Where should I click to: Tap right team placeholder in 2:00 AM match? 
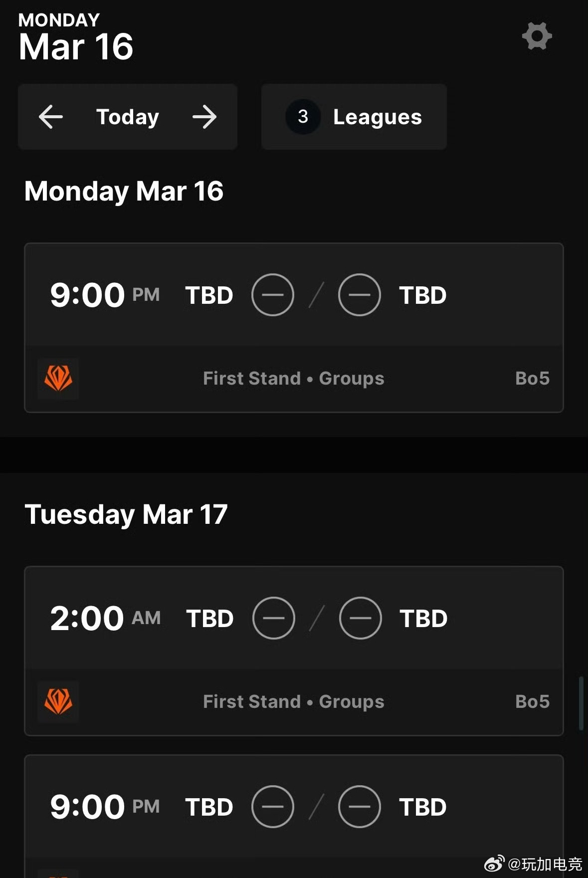(360, 618)
